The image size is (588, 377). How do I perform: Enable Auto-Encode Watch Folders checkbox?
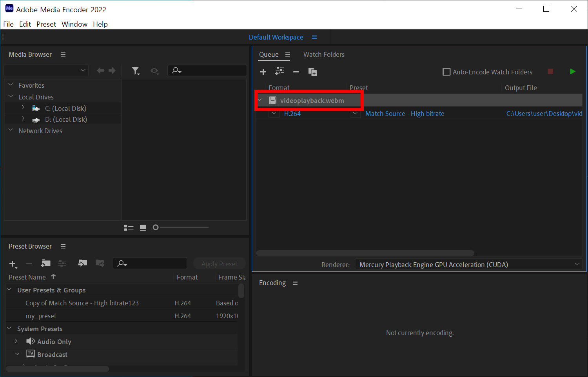(446, 72)
